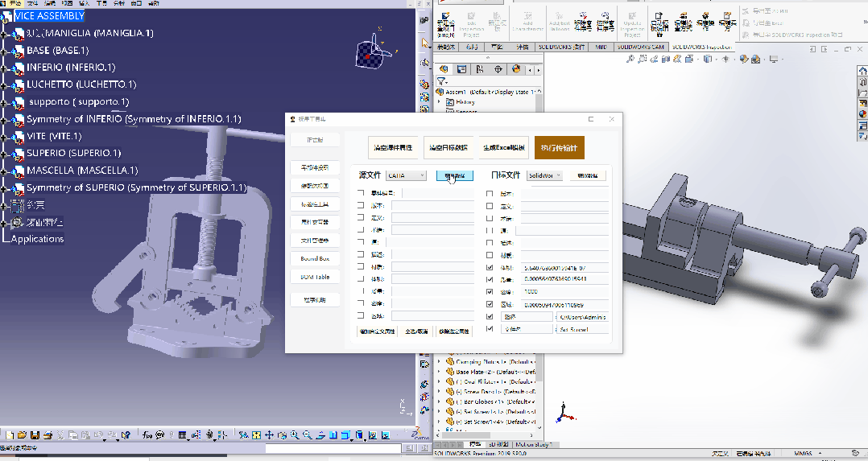
Task: Toggle the checked density 1000 checkbox
Action: tap(490, 292)
